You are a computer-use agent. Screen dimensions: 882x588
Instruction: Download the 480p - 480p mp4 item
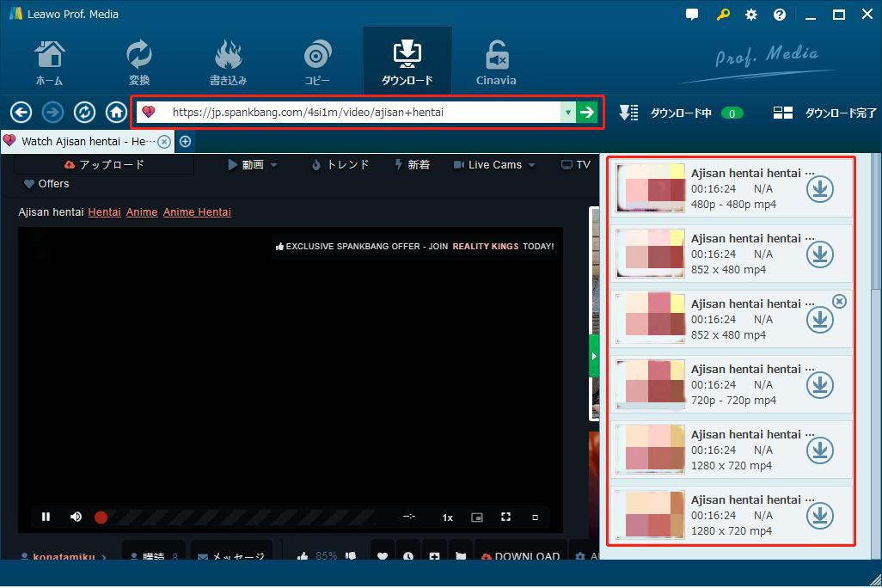coord(819,189)
